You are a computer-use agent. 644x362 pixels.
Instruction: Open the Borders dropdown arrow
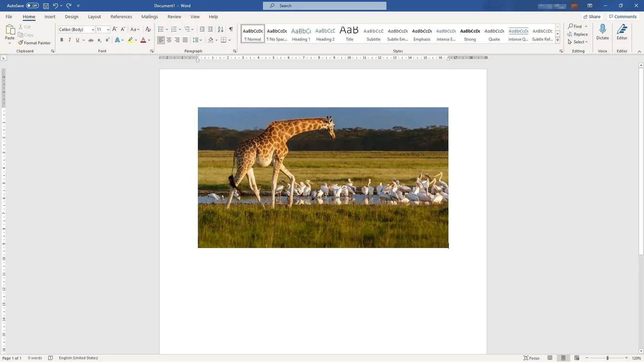coord(230,40)
